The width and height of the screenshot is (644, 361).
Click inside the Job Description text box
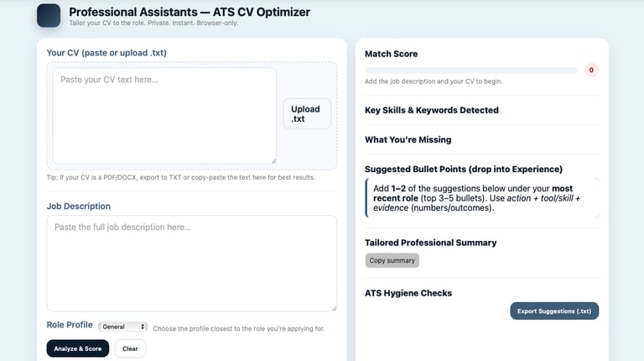[191, 263]
